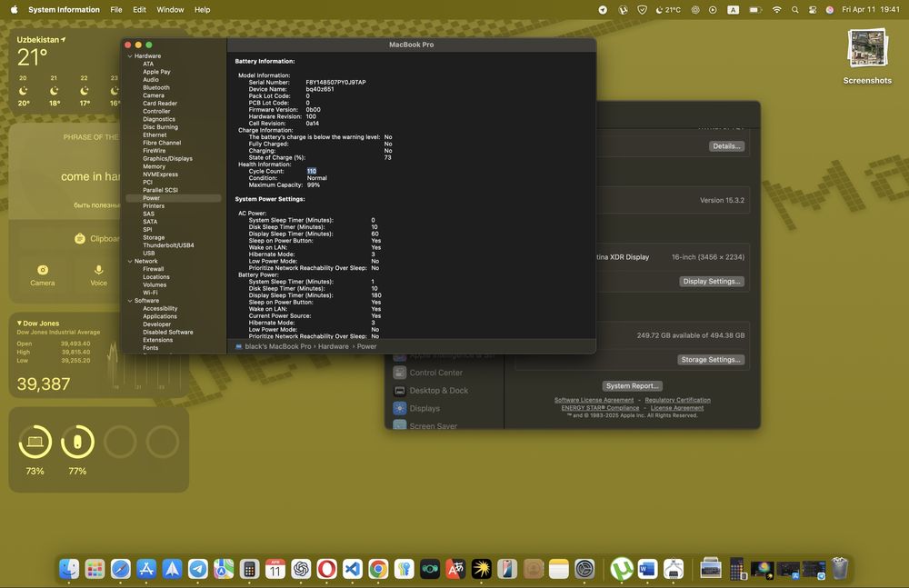The width and height of the screenshot is (909, 588).
Task: Select Wi-Fi under Network
Action: click(x=150, y=293)
